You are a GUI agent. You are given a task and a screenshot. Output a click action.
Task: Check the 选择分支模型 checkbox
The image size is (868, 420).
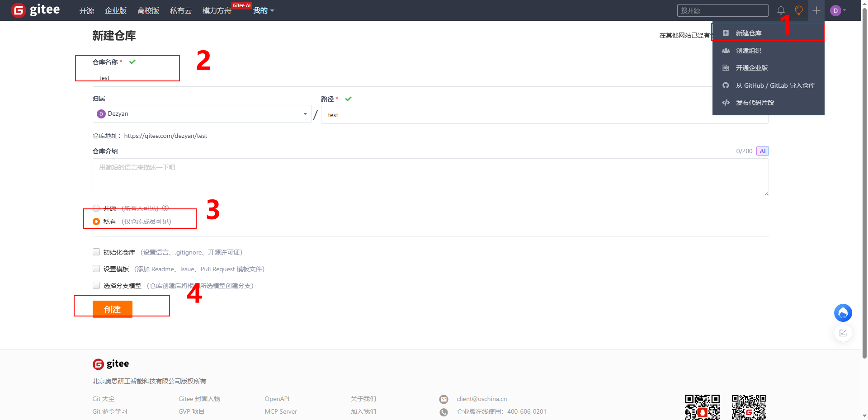pyautogui.click(x=96, y=285)
